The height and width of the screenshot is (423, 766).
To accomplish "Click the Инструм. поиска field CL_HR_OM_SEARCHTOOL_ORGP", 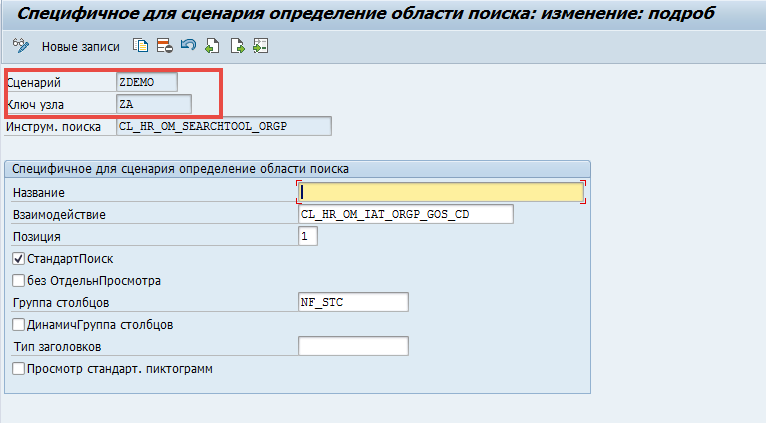I will (x=224, y=126).
